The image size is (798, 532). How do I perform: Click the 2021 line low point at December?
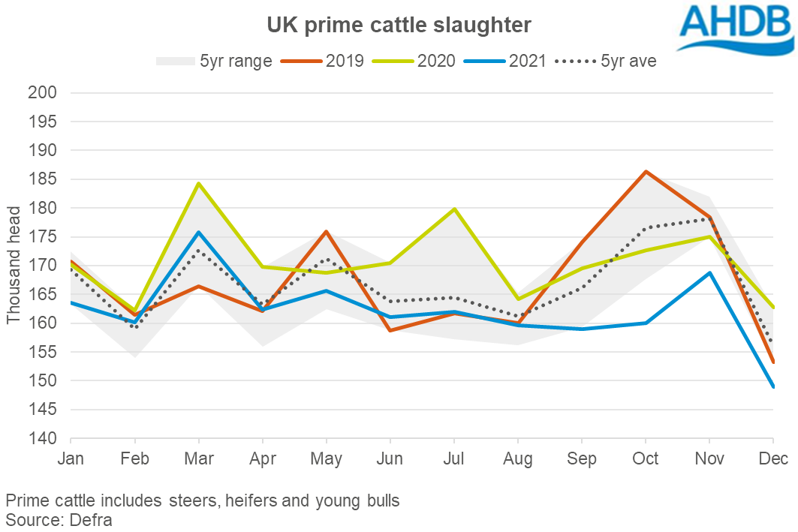click(772, 387)
